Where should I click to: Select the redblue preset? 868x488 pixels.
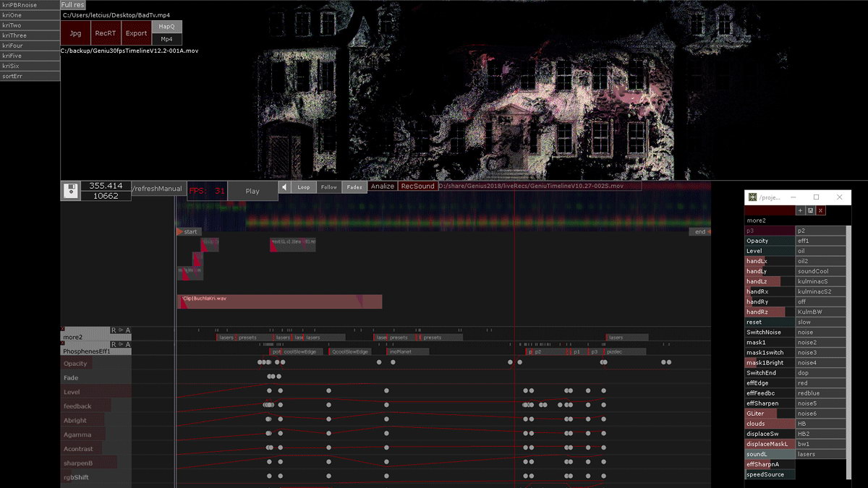pyautogui.click(x=820, y=393)
